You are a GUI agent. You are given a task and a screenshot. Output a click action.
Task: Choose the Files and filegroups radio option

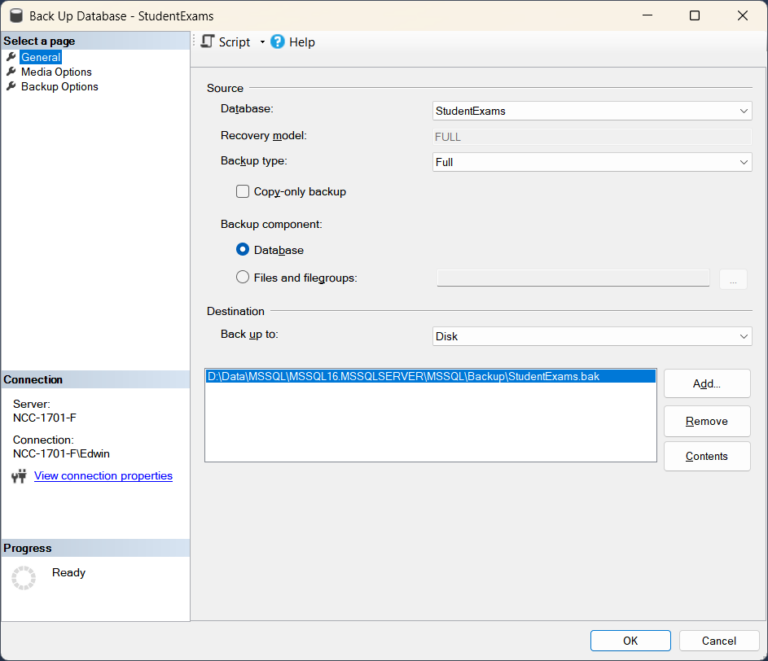[243, 277]
